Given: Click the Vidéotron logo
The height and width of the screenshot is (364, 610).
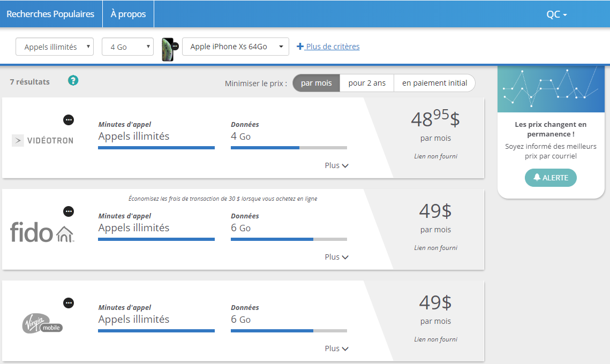Looking at the screenshot, I should click(43, 140).
